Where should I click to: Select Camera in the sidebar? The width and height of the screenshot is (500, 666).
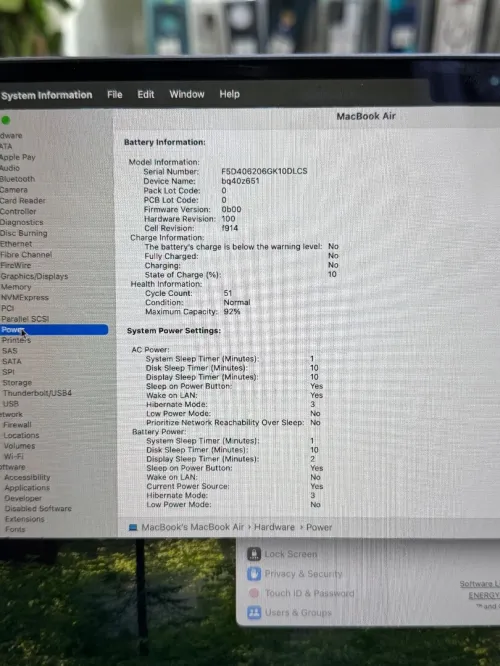pyautogui.click(x=14, y=190)
